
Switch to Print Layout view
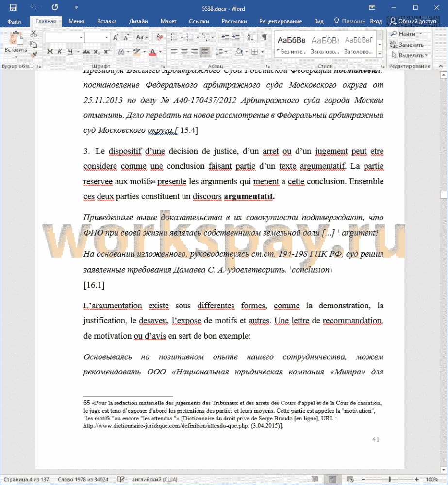(x=333, y=479)
